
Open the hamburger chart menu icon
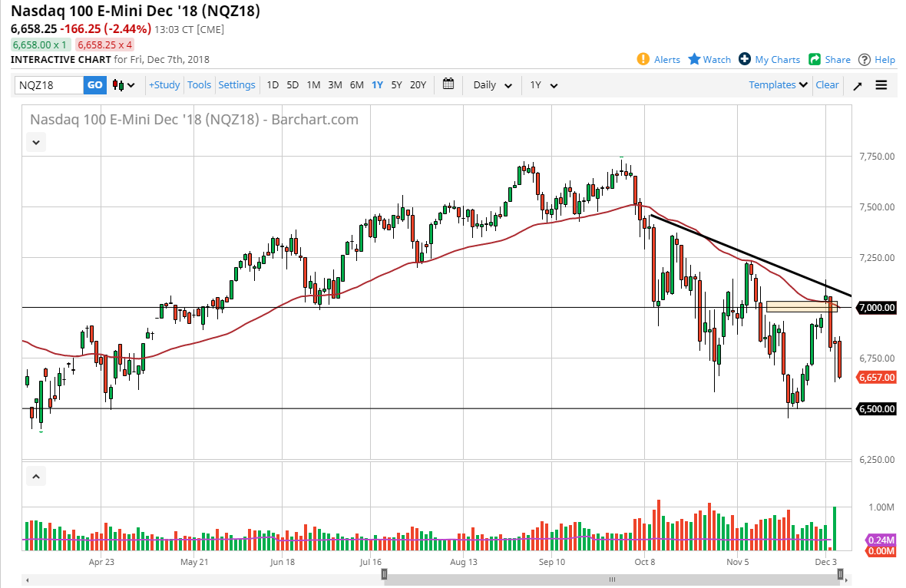[x=881, y=85]
